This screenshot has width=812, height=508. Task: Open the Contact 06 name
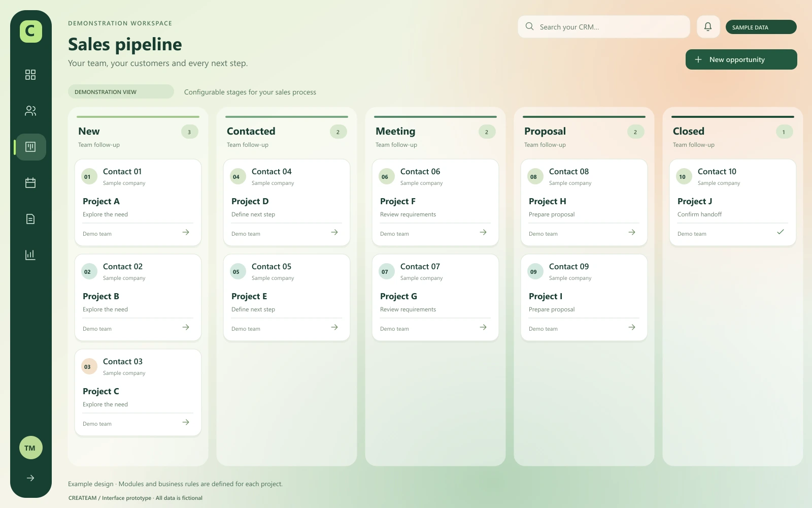pos(420,172)
